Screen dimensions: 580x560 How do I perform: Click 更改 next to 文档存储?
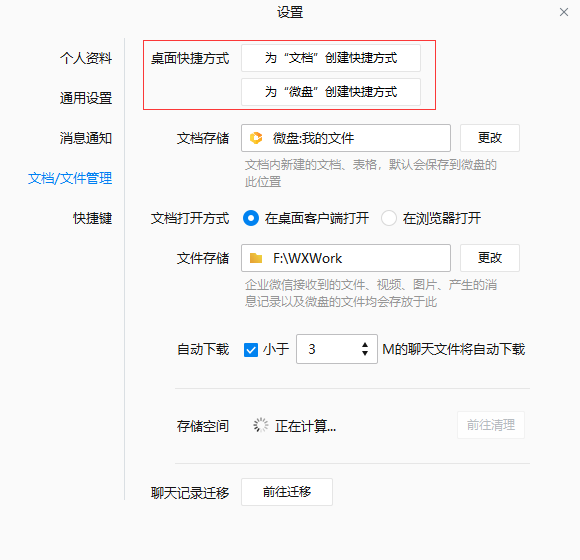point(490,138)
